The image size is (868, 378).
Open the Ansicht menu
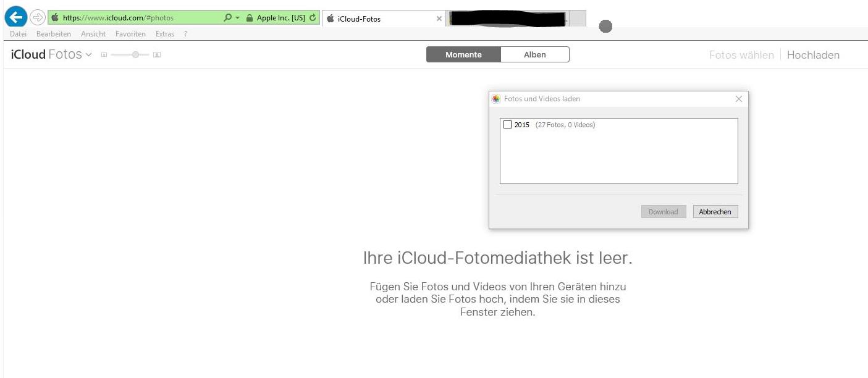pos(93,34)
